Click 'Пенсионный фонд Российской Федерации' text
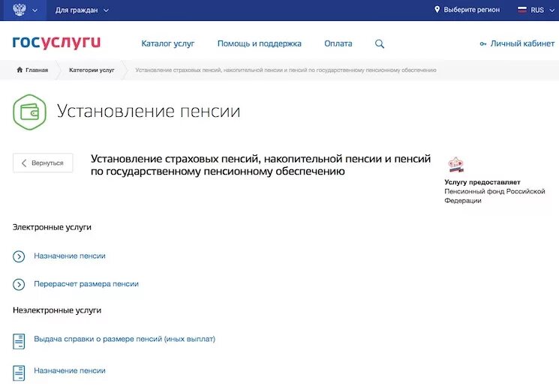This screenshot has width=559, height=392. (x=494, y=196)
